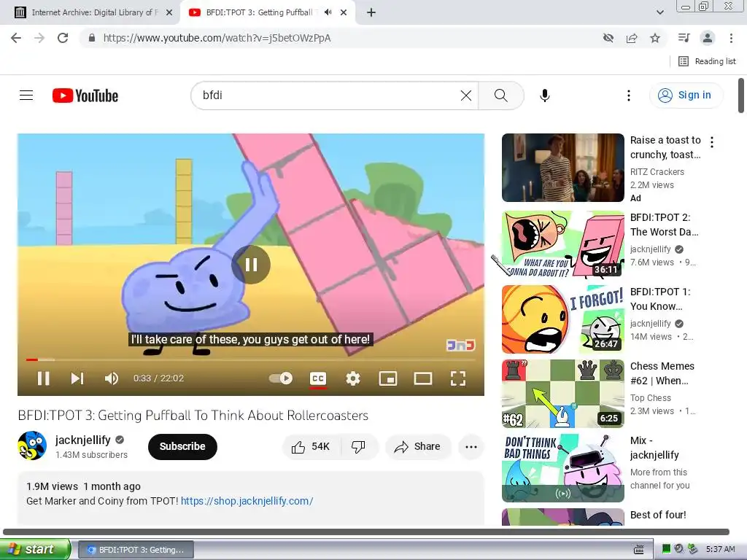The image size is (747, 560).
Task: Click the search magnifier button
Action: (x=500, y=96)
